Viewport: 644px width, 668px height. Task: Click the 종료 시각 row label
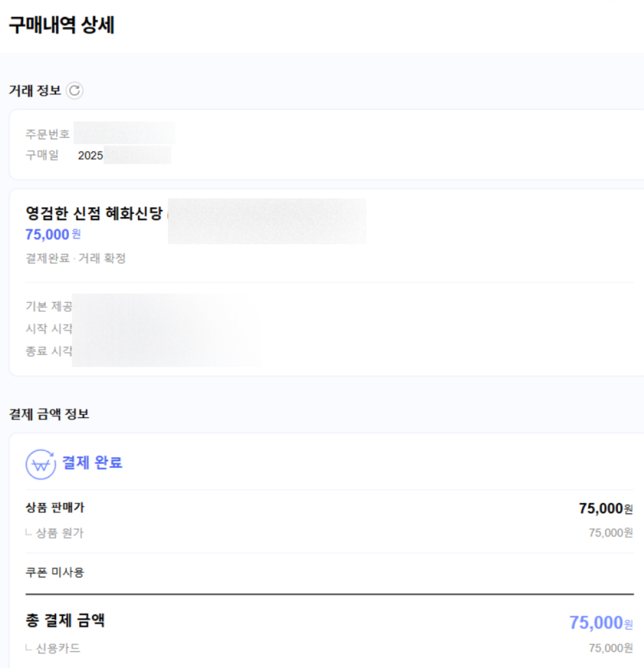coord(49,352)
